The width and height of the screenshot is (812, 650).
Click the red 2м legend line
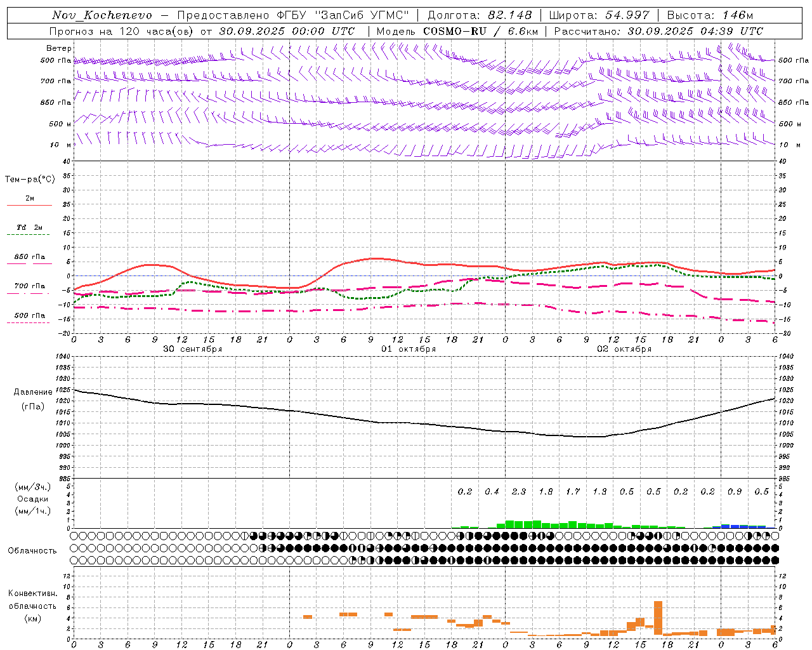click(29, 205)
